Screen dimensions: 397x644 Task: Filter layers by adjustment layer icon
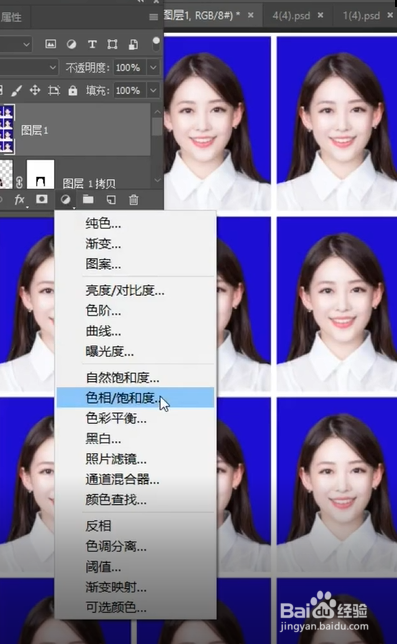[71, 44]
